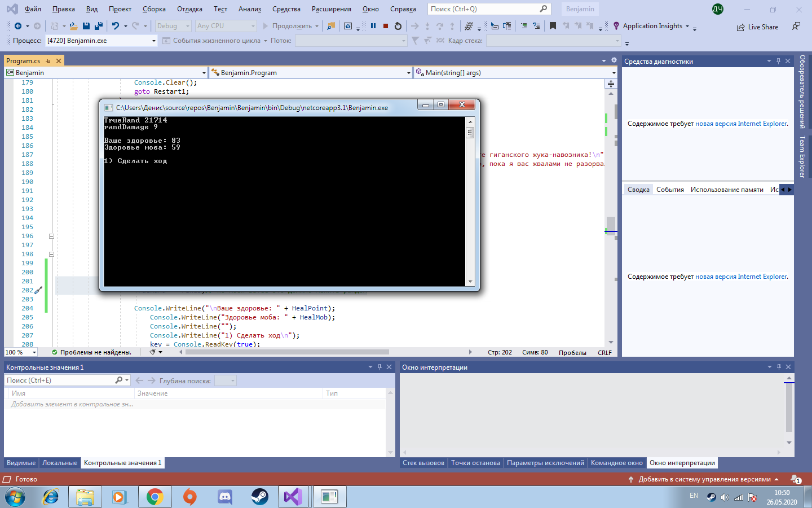
Task: Open the Обозреватель решений side tab
Action: tap(802, 91)
